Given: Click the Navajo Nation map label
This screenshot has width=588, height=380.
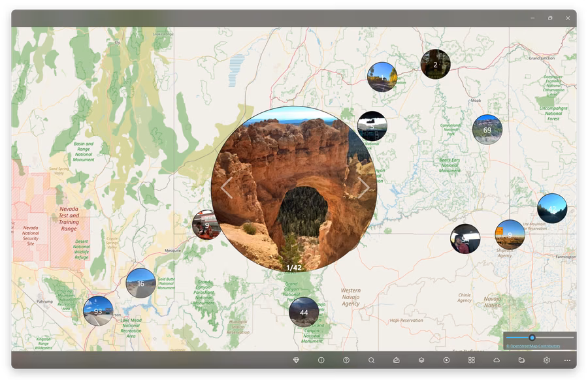Looking at the screenshot, I should 492,302.
